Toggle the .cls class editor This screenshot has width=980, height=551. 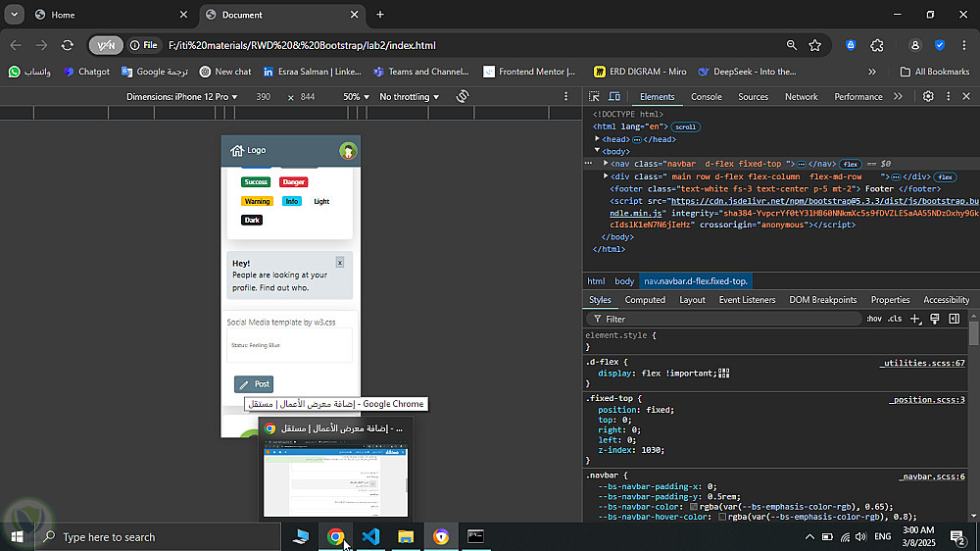click(895, 319)
